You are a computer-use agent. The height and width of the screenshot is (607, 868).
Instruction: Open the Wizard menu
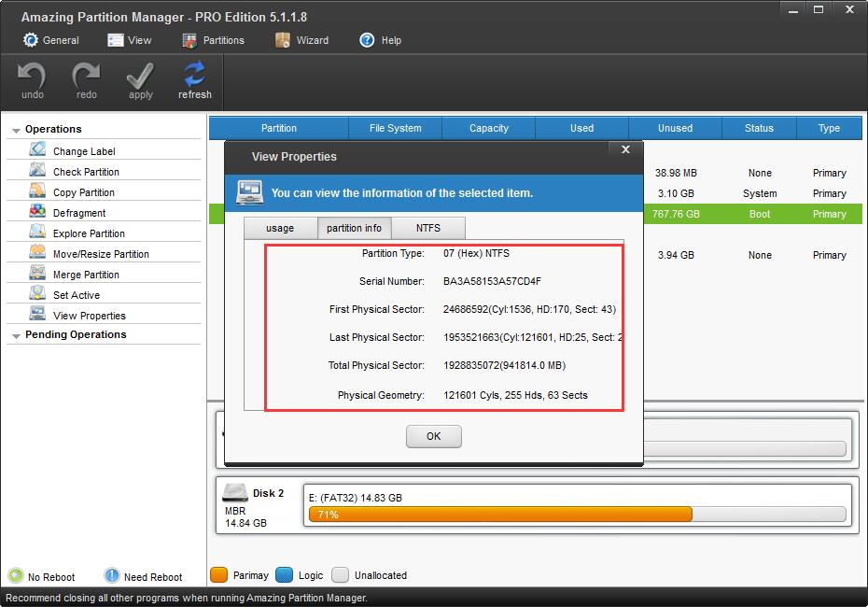tap(301, 40)
